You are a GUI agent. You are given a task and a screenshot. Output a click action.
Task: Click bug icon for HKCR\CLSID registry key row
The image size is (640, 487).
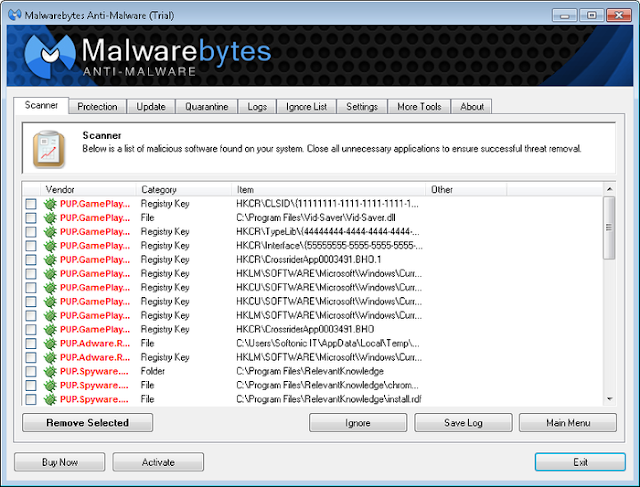(50, 204)
